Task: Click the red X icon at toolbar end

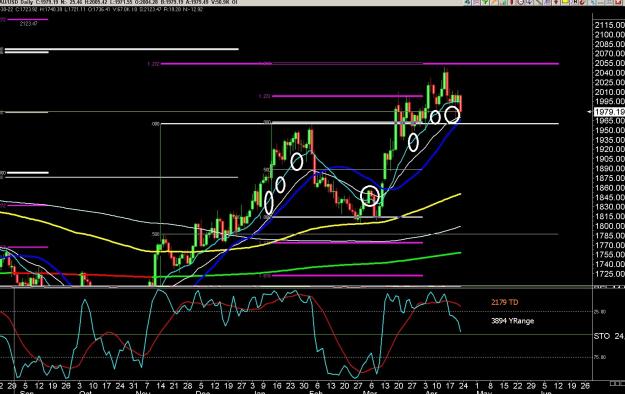Action: tap(618, 2)
